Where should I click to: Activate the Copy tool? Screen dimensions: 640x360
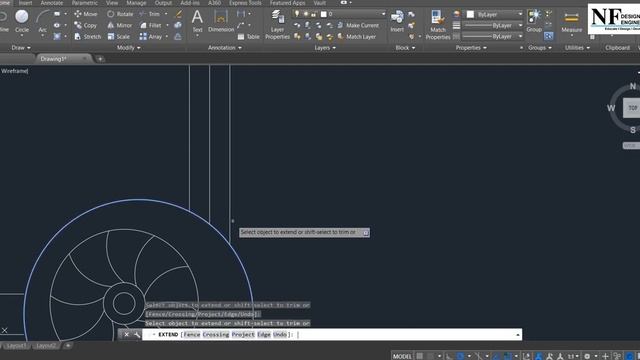click(85, 25)
